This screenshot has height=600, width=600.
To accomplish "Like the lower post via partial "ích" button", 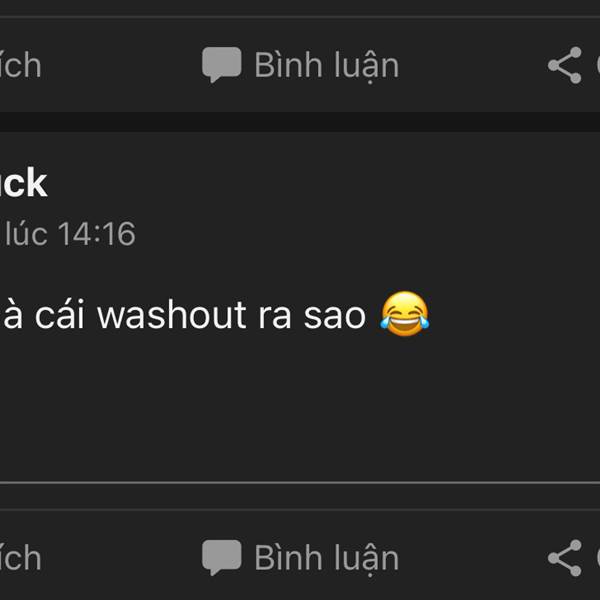I will click(20, 558).
